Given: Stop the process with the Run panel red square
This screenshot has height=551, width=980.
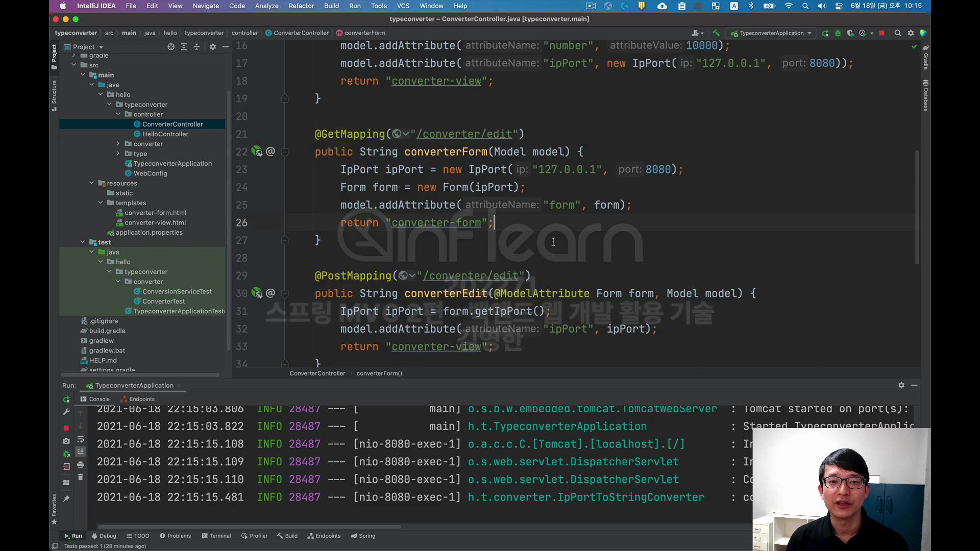Looking at the screenshot, I should tap(66, 428).
